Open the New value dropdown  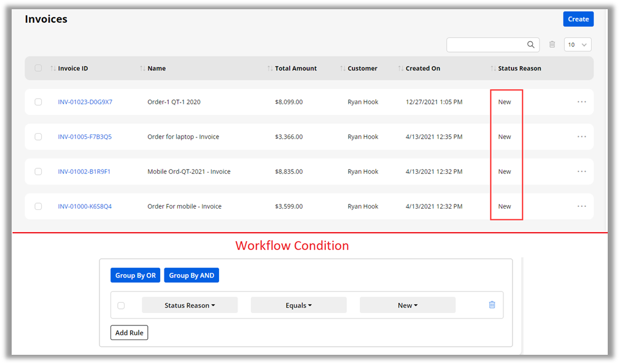tap(408, 306)
